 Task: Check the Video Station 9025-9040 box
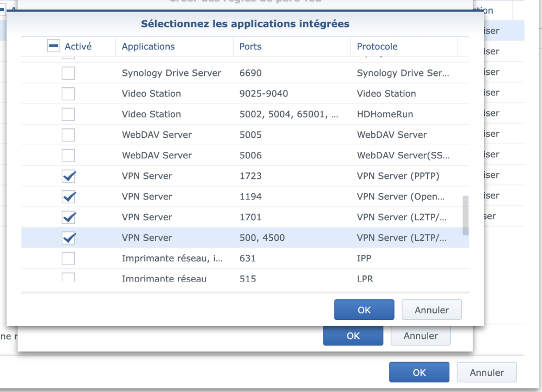[68, 94]
